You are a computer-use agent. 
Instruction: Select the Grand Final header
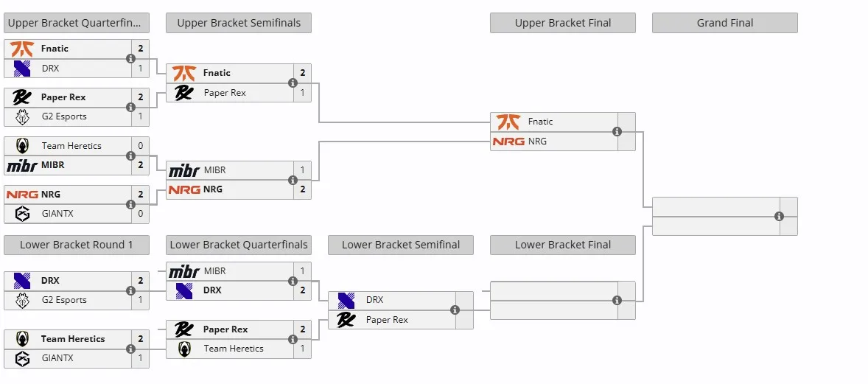coord(725,23)
